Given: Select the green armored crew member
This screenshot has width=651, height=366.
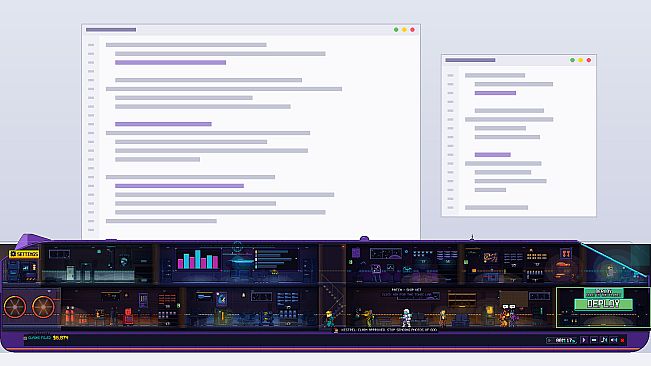Looking at the screenshot, I should point(369,318).
